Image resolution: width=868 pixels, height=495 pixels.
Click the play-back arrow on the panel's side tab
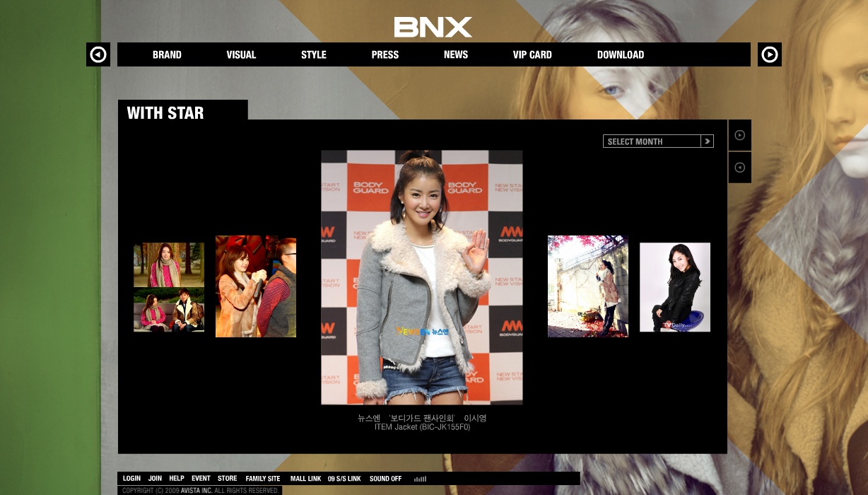click(740, 168)
